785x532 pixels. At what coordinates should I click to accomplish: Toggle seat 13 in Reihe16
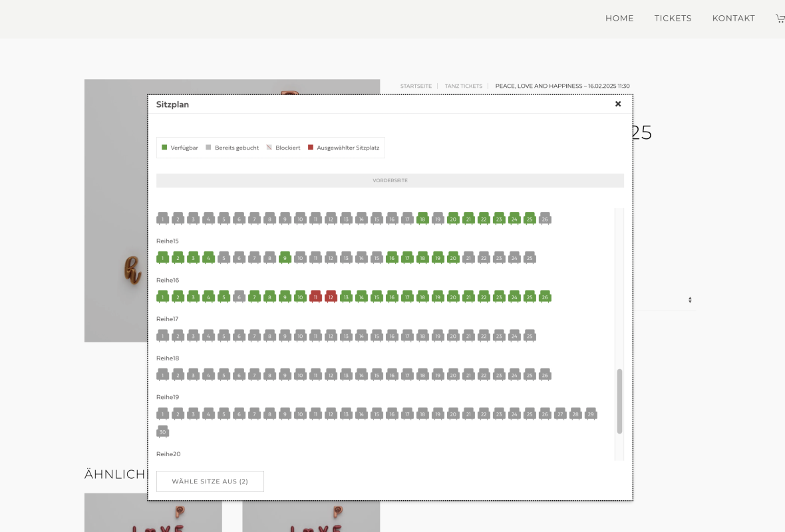click(x=346, y=297)
